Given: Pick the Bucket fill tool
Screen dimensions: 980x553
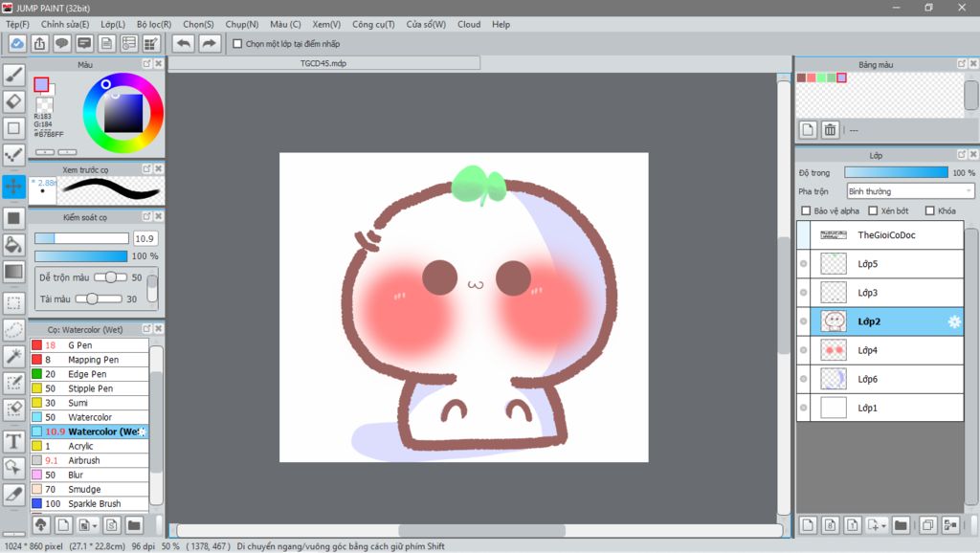Looking at the screenshot, I should [x=13, y=245].
